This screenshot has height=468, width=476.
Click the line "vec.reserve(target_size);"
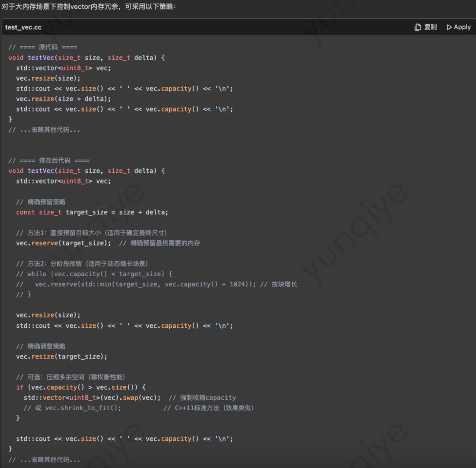tap(63, 243)
